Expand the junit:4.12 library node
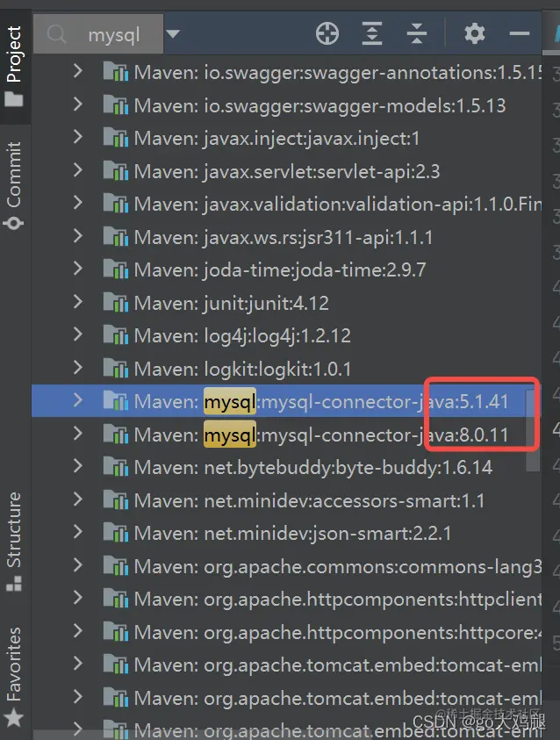This screenshot has width=560, height=740. click(78, 302)
